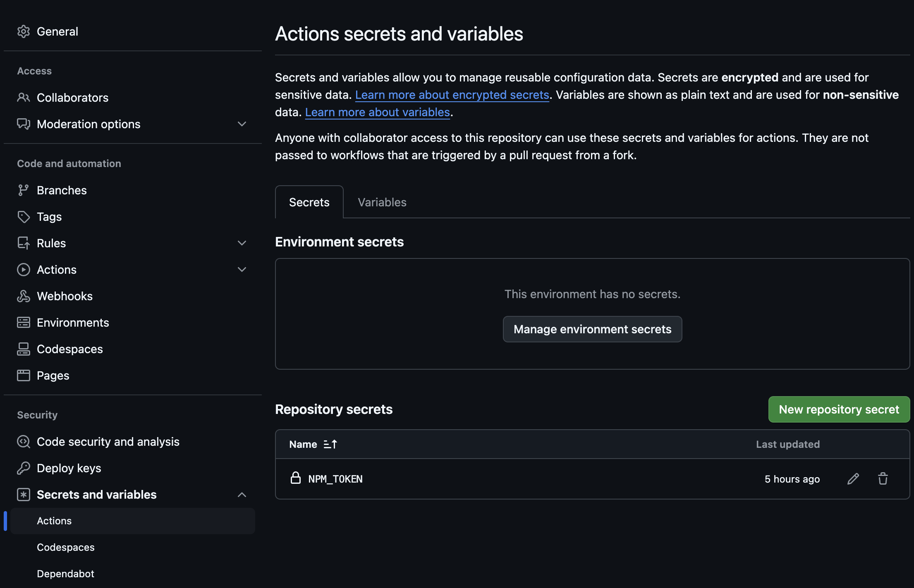The image size is (914, 588).
Task: Collapse the Secrets and variables section
Action: pyautogui.click(x=242, y=495)
